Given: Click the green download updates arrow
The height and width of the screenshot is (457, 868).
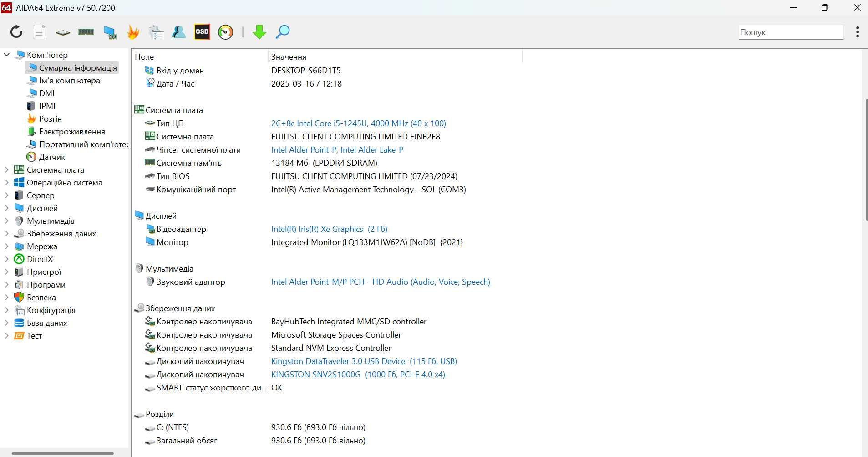Looking at the screenshot, I should [259, 32].
